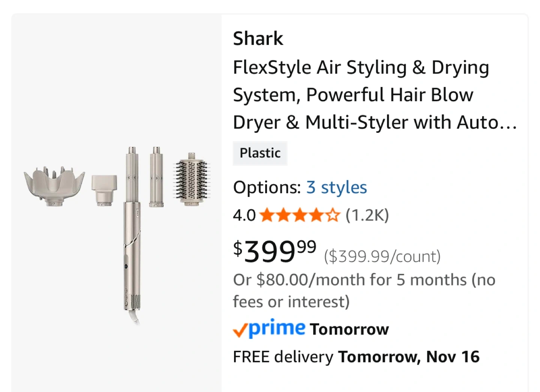The height and width of the screenshot is (392, 540).
Task: Open the "3 styles" options link
Action: [x=336, y=187]
